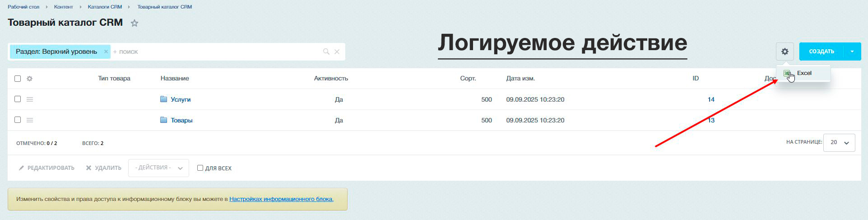Open the '- Действия -' dropdown
868x220 pixels.
[x=158, y=168]
